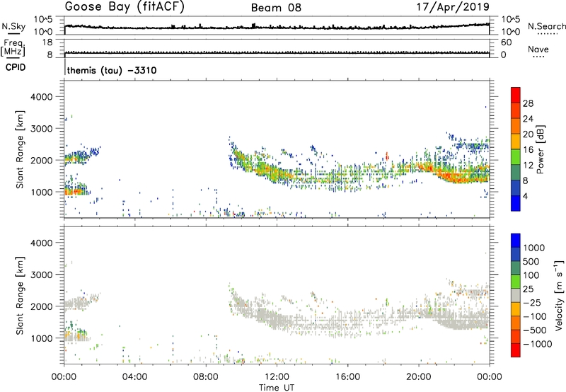
Task: Click the '16' value on Power colorbar
Action: coord(528,150)
